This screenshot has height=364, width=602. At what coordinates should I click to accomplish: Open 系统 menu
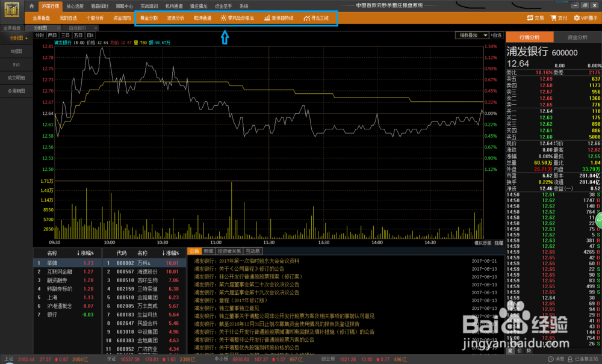(244, 6)
